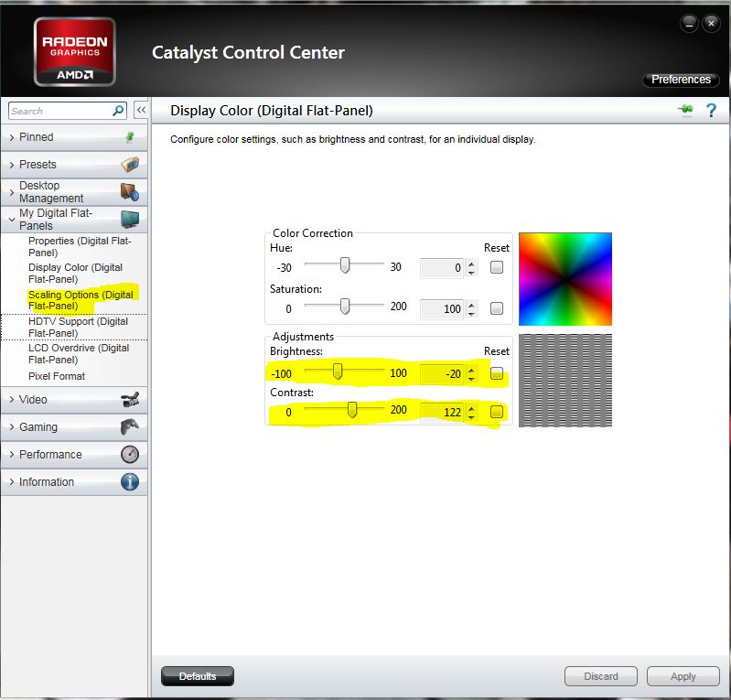The image size is (731, 700).
Task: Click the Apply button
Action: (x=683, y=676)
